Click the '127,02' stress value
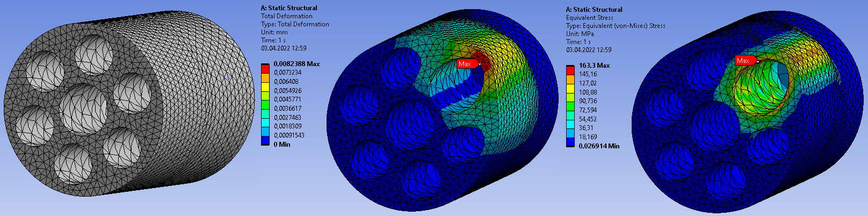Viewport: 868px width, 216px height. point(588,83)
